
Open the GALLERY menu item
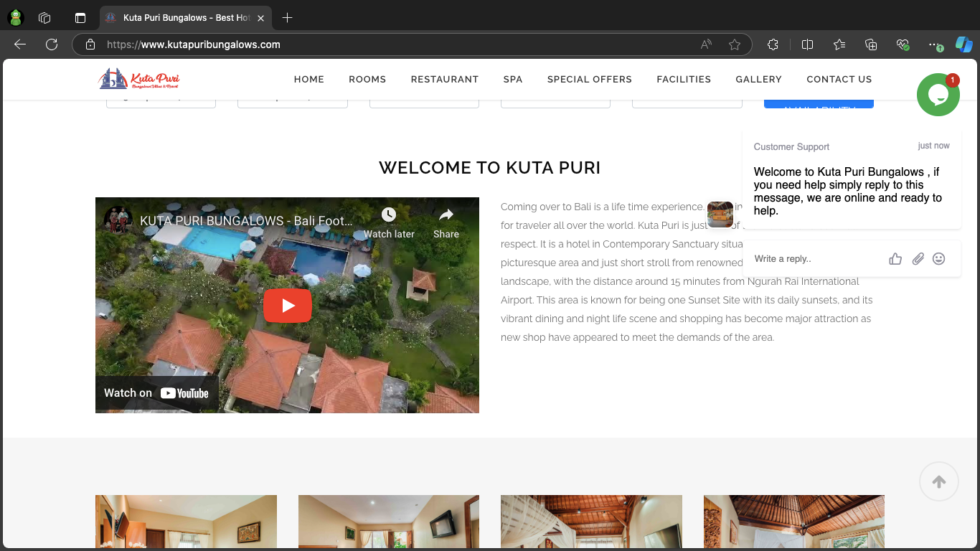pos(758,80)
